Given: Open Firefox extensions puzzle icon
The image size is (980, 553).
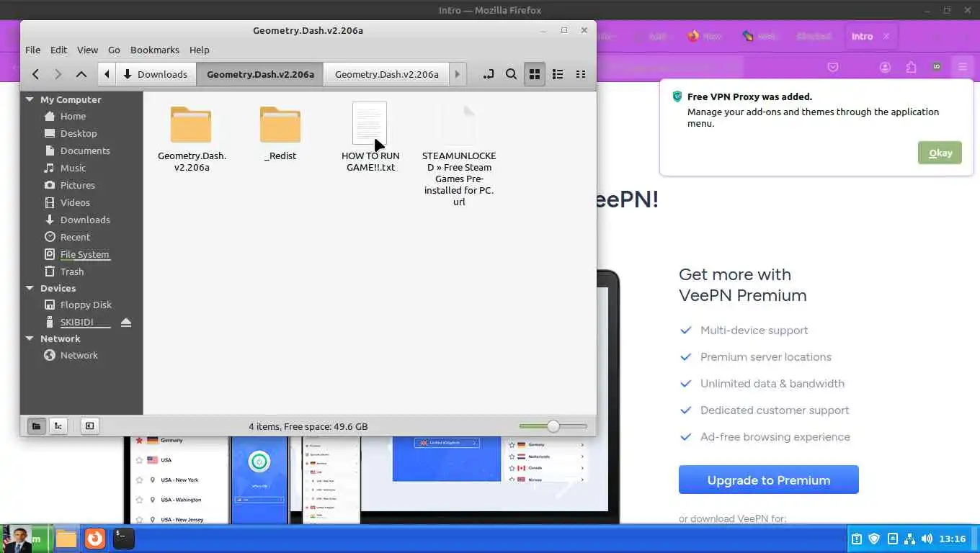Looking at the screenshot, I should [911, 67].
